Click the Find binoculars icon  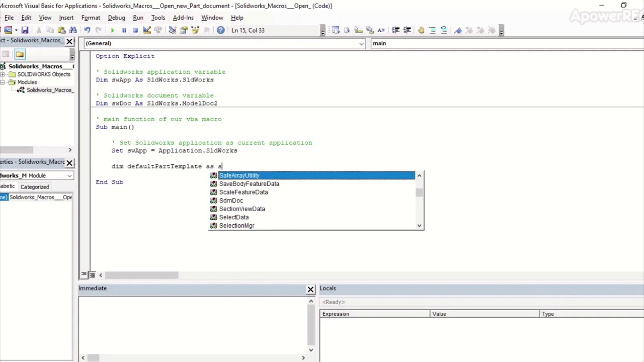point(73,30)
